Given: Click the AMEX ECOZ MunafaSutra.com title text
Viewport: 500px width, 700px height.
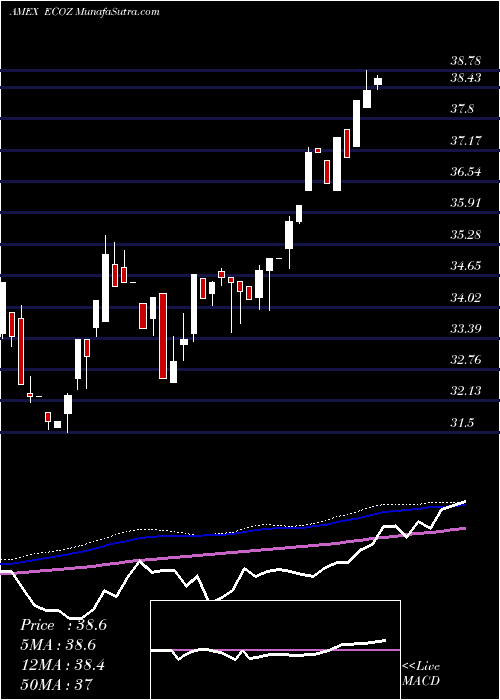Looking at the screenshot, I should coord(84,12).
